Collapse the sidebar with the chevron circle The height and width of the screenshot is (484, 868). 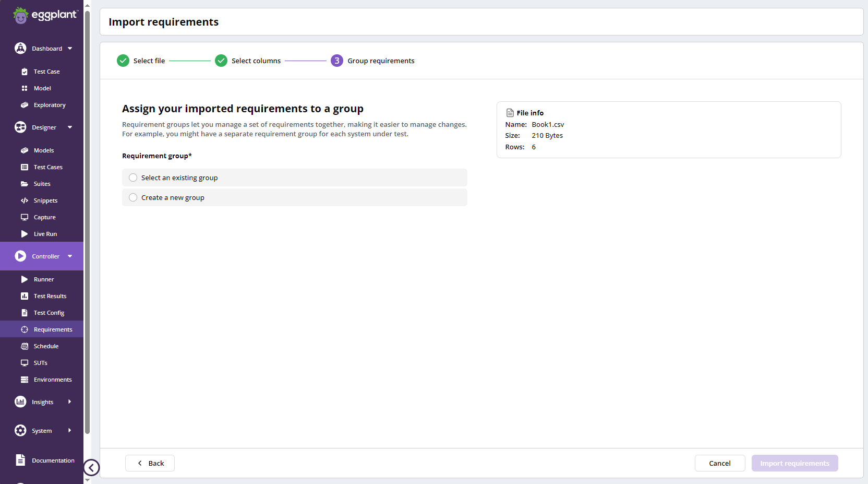91,467
